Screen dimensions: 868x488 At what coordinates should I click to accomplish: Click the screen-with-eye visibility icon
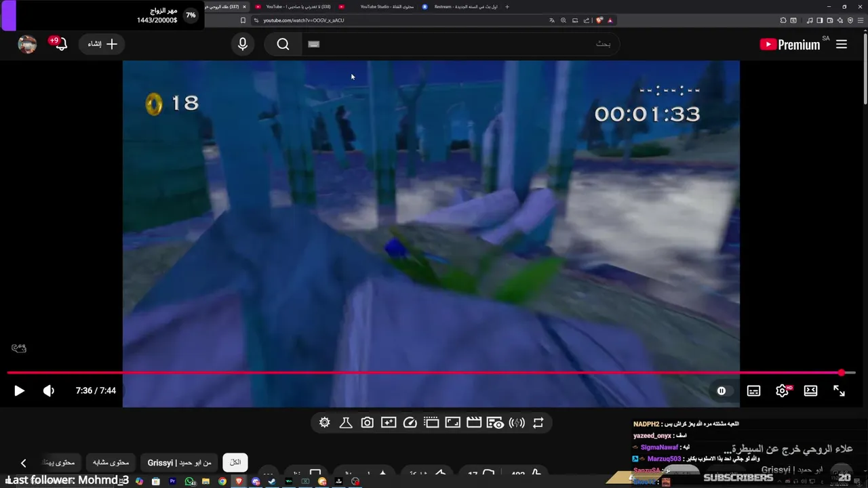pos(495,422)
